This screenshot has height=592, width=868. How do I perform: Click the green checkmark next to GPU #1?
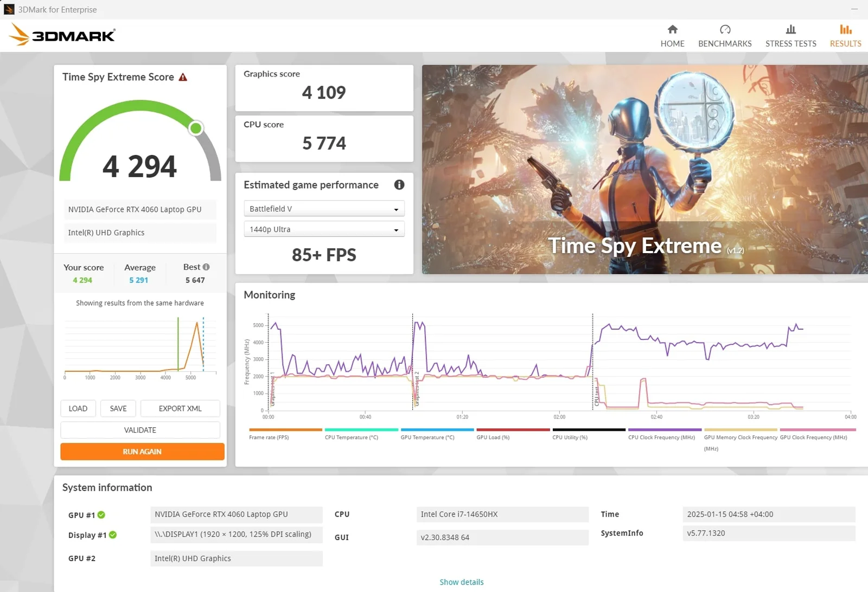coord(101,515)
